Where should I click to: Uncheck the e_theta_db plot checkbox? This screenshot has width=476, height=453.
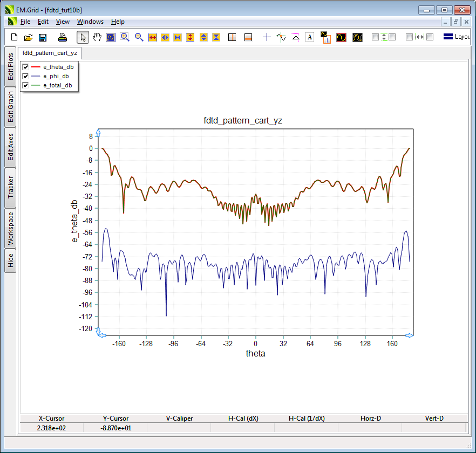pyautogui.click(x=25, y=67)
